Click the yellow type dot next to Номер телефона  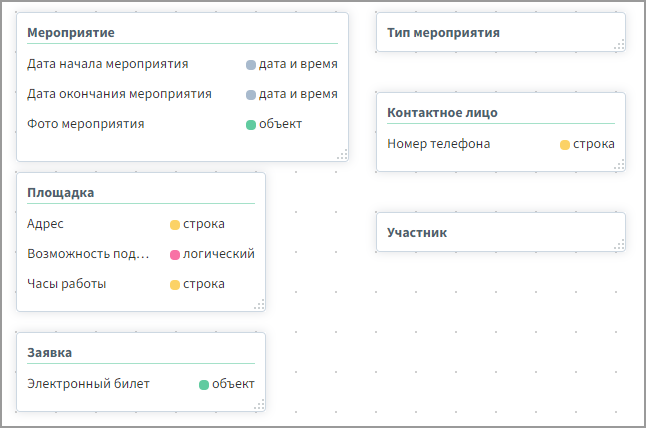565,145
